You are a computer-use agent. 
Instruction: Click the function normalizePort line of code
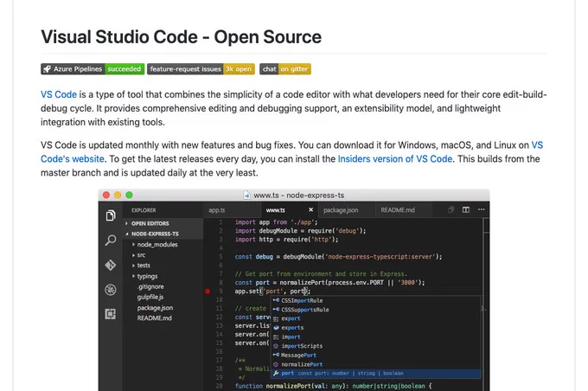tap(334, 386)
